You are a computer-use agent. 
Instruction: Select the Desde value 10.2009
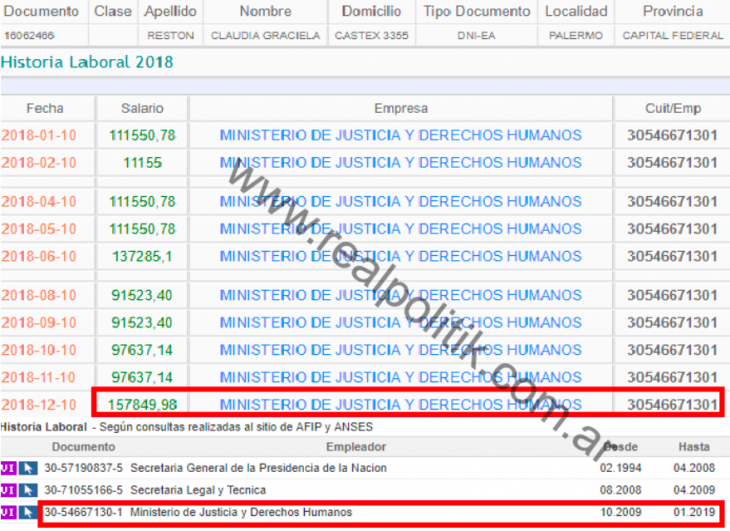click(621, 512)
